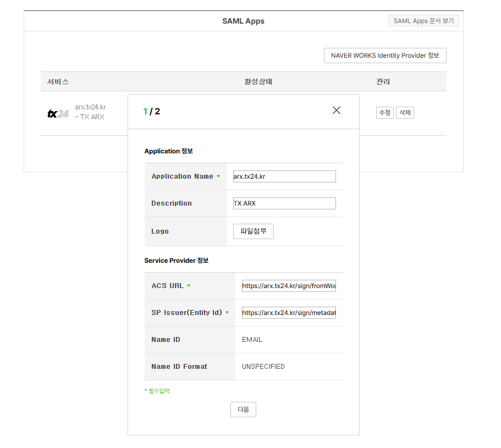The width and height of the screenshot is (501, 448).
Task: Attach a logo with 파일첨부 button
Action: pyautogui.click(x=253, y=231)
